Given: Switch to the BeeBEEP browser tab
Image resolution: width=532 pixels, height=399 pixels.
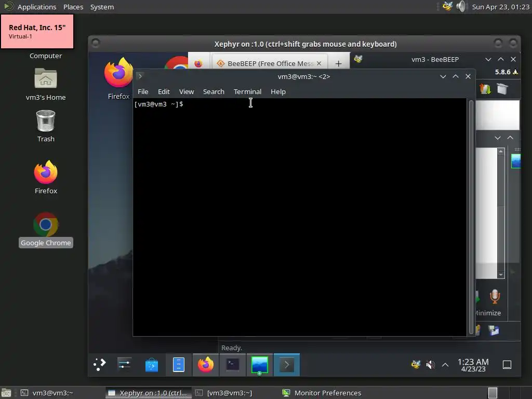Looking at the screenshot, I should 270,63.
